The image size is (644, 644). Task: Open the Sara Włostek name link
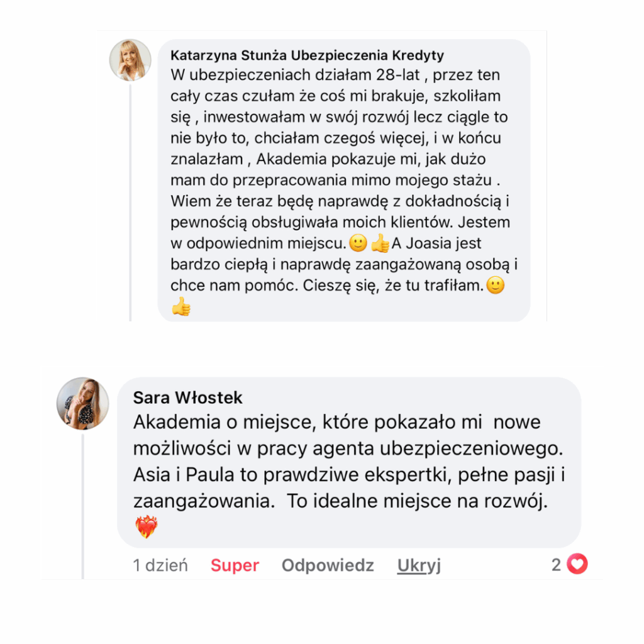coord(187,397)
